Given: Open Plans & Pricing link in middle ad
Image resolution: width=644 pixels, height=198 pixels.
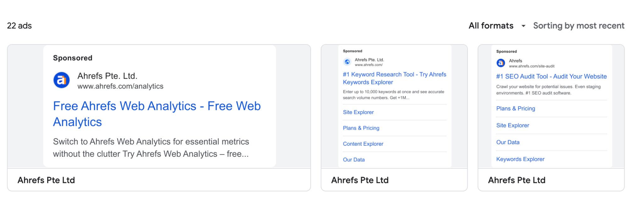Looking at the screenshot, I should tap(361, 128).
